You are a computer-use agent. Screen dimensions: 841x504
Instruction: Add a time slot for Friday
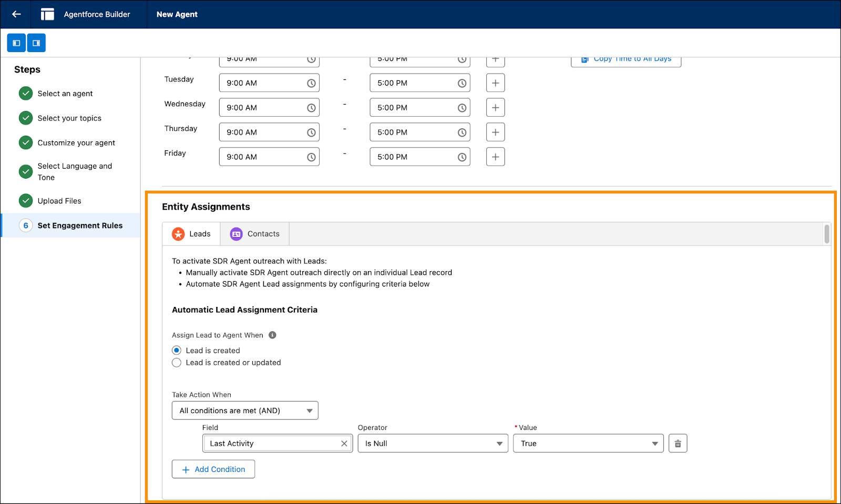(x=495, y=157)
